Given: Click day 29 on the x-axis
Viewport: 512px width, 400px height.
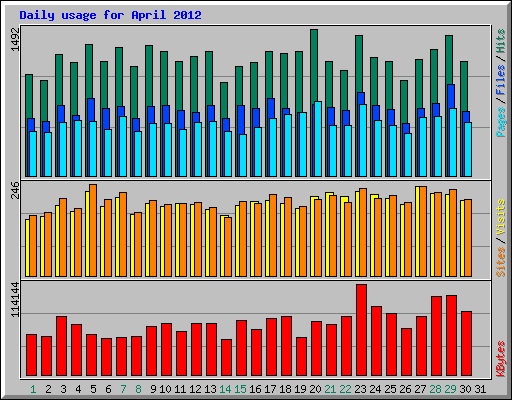Looking at the screenshot, I should tap(450, 389).
